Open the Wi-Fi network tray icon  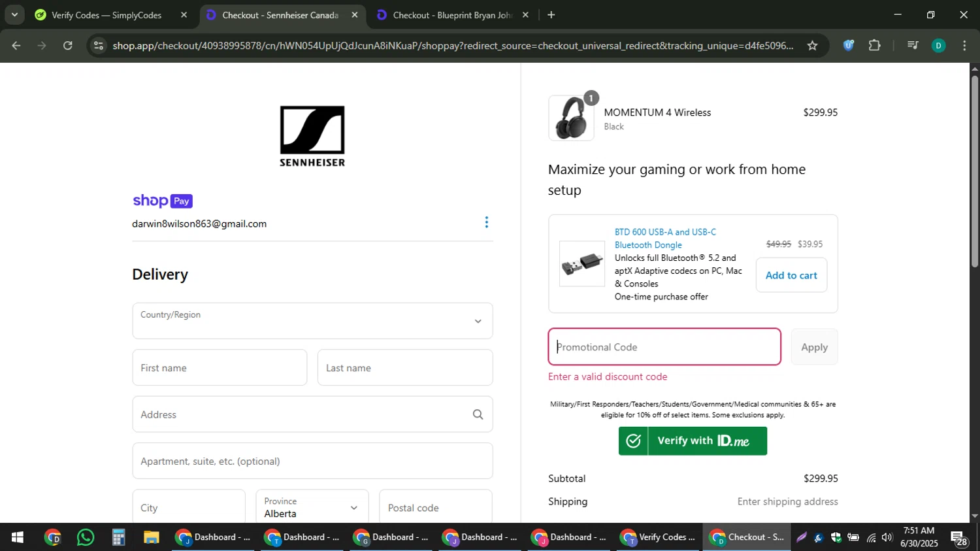[x=871, y=538]
